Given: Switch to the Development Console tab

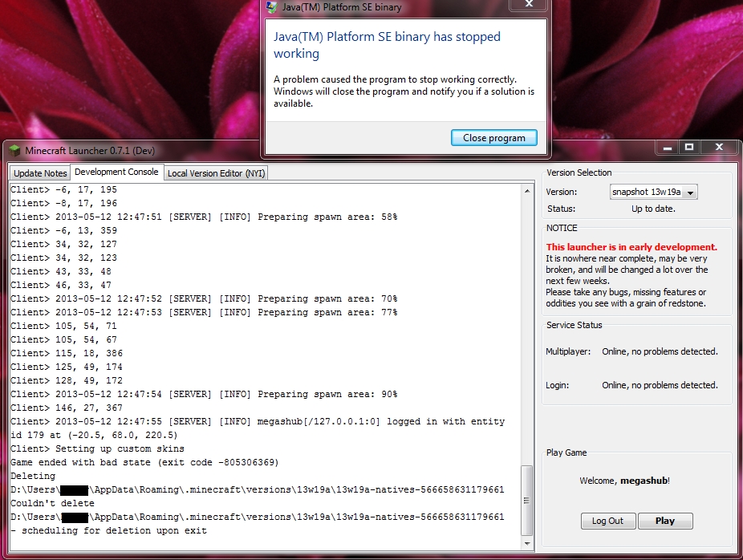Looking at the screenshot, I should [x=116, y=172].
